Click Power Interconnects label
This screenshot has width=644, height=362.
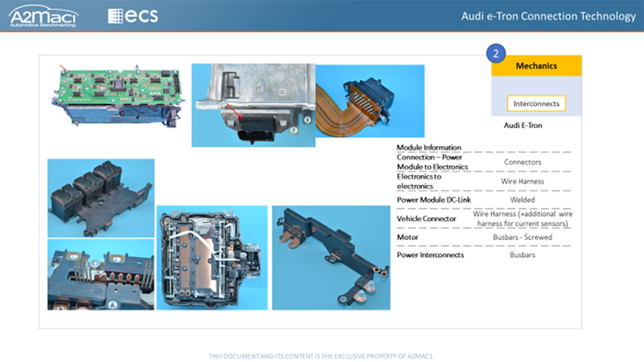tap(430, 255)
